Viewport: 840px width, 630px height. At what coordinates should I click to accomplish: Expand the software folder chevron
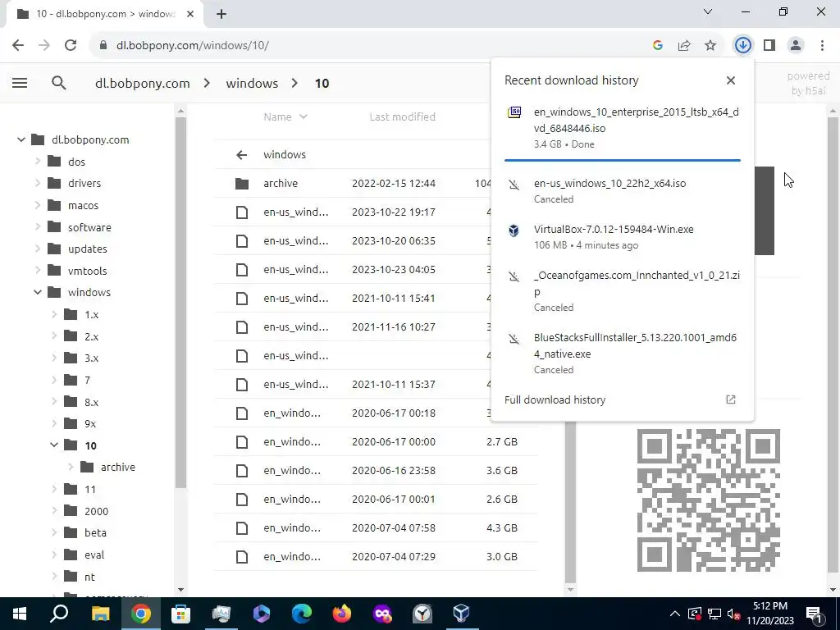(38, 227)
